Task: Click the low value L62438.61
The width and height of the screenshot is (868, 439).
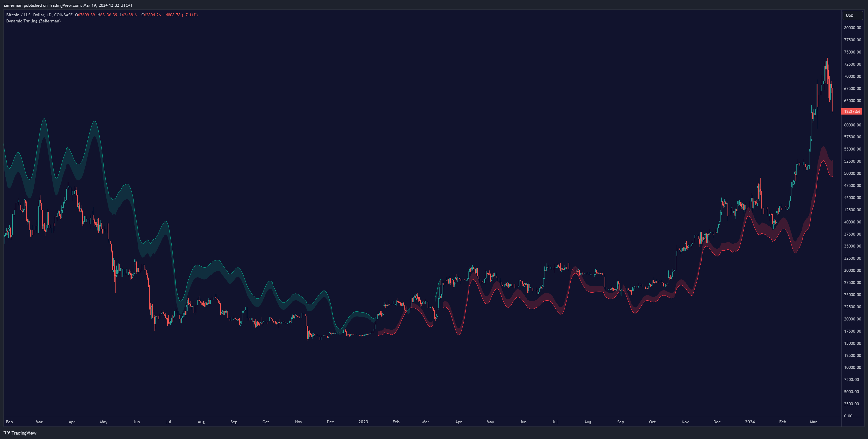Action: click(129, 15)
